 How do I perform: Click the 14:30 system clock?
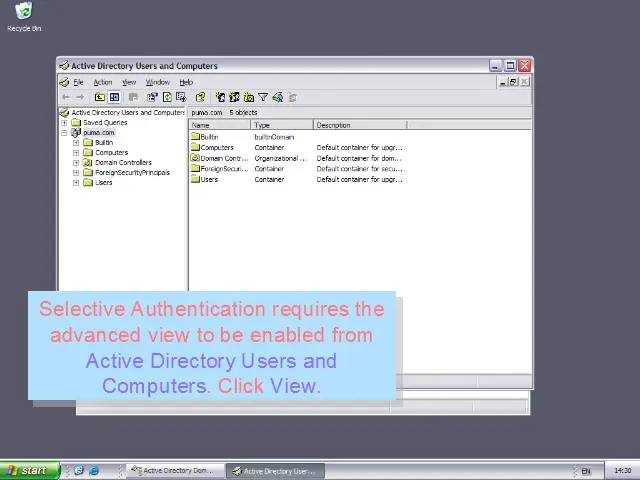[622, 471]
